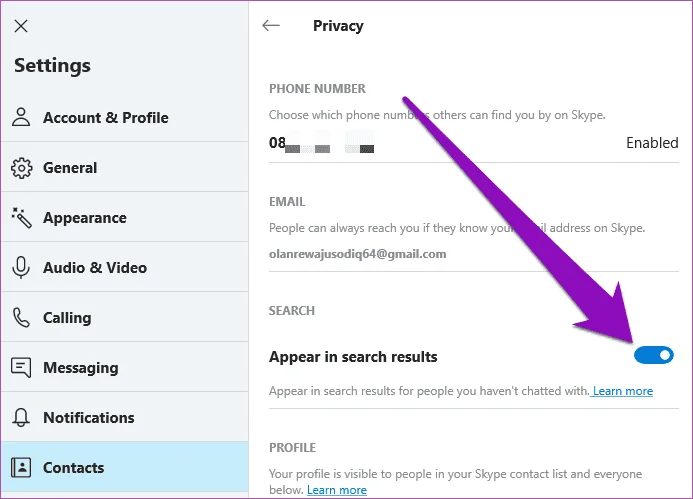The height and width of the screenshot is (499, 693).
Task: Open the Appearance settings section
Action: [x=125, y=217]
